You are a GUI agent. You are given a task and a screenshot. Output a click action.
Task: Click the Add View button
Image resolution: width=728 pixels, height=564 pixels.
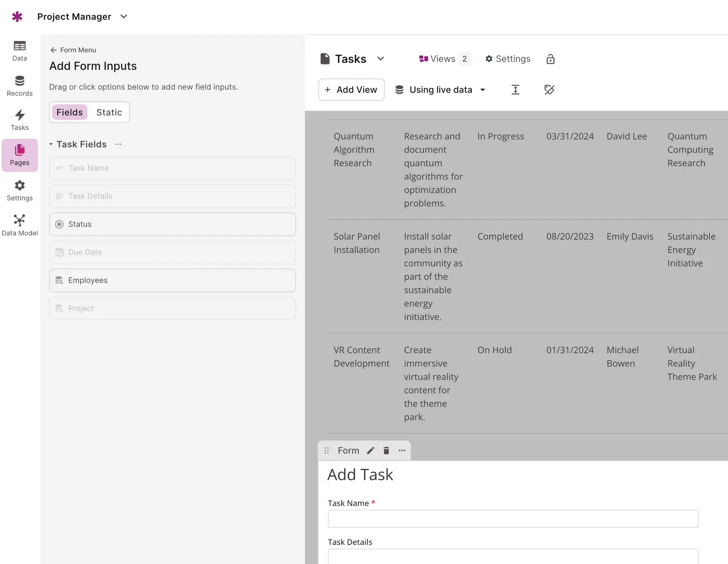[x=351, y=90]
